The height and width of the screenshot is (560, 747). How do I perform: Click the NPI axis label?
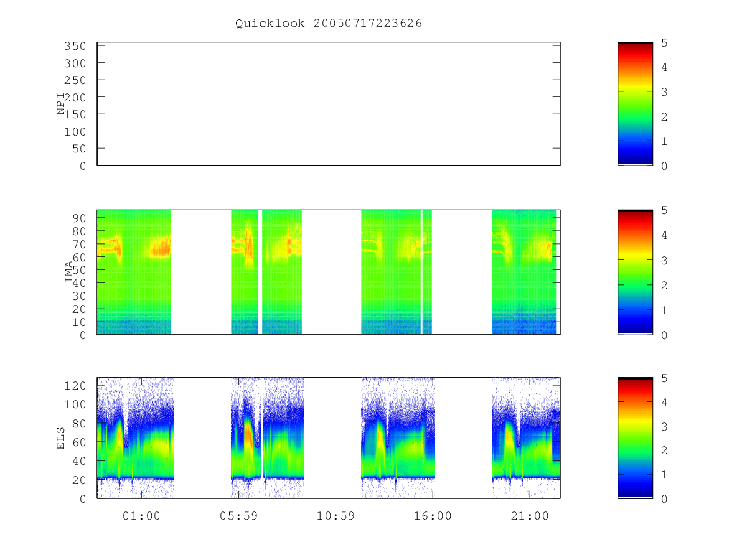pyautogui.click(x=61, y=104)
